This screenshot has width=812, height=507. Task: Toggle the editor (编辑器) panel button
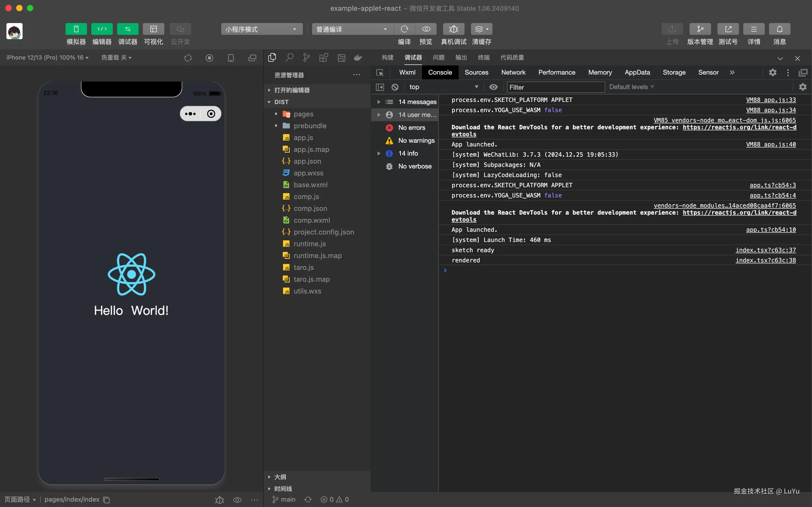102,29
